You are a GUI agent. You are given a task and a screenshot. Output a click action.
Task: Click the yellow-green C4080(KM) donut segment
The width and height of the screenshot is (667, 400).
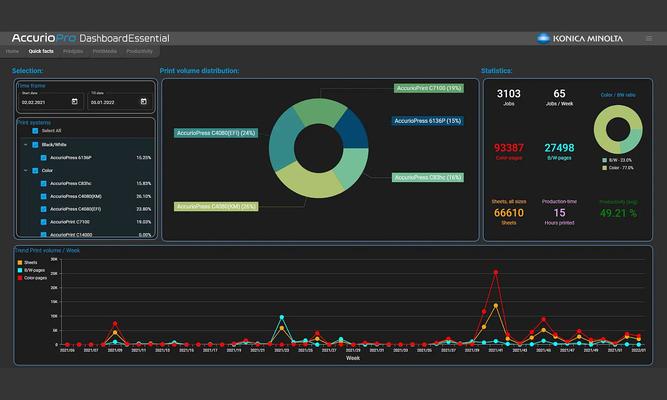(x=308, y=181)
